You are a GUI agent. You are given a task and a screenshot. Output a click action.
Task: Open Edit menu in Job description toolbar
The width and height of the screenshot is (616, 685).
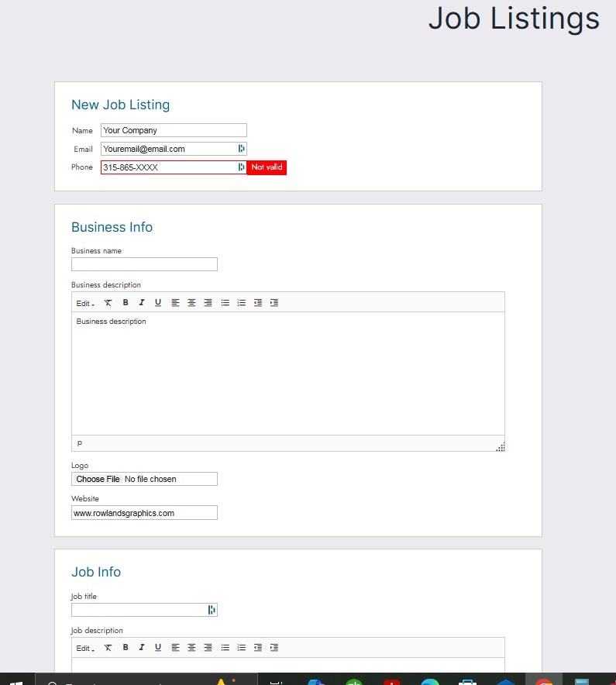85,647
